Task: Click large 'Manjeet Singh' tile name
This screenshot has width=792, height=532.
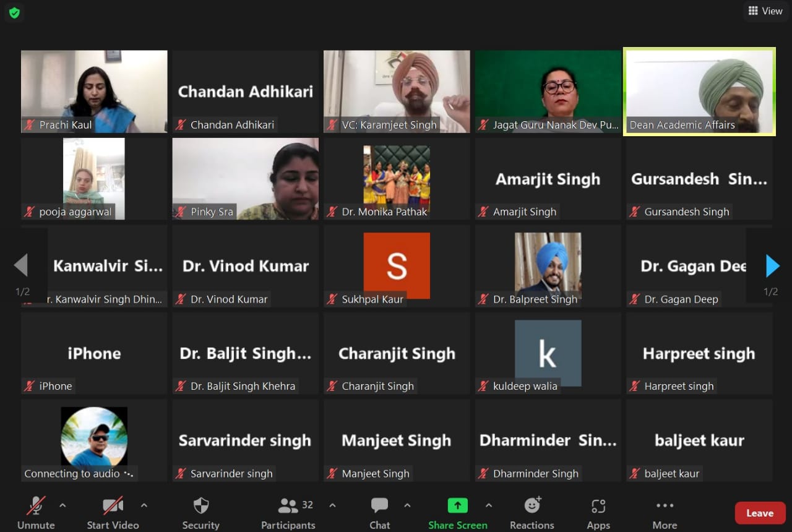Action: [397, 441]
